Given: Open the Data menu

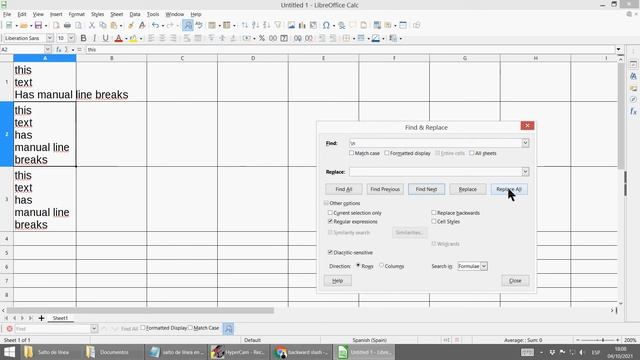Looking at the screenshot, I should [135, 14].
